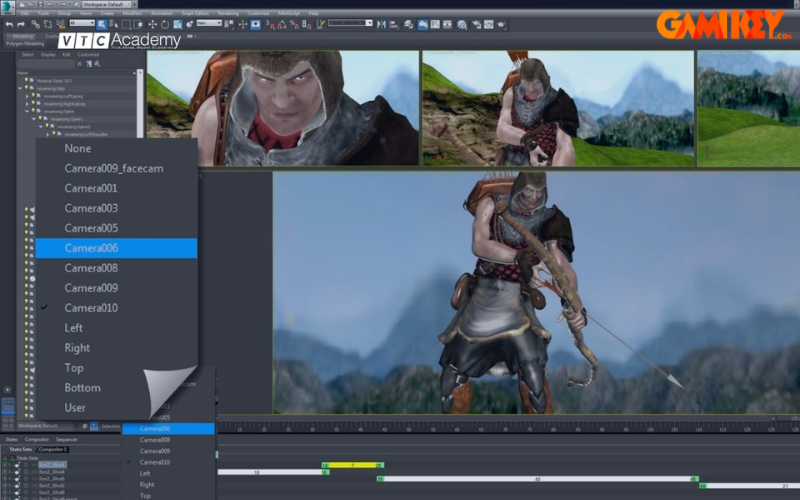Click the Edit Named Selection Sets icon

pos(321,24)
